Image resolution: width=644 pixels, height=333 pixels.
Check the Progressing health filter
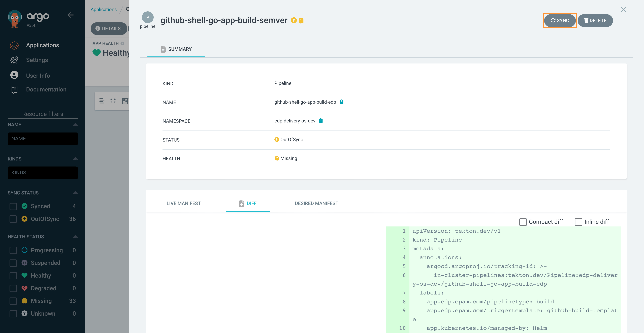(x=13, y=250)
